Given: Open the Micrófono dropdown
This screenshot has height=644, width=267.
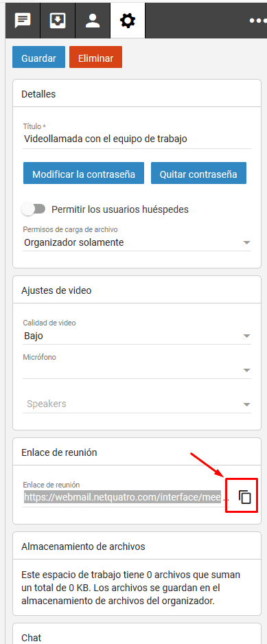Looking at the screenshot, I should [x=137, y=369].
